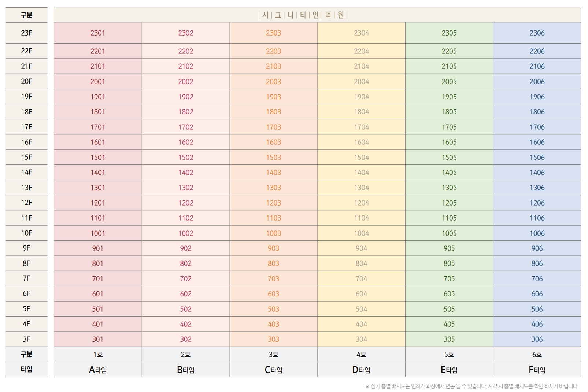Select unit 701
The height and width of the screenshot is (392, 588).
point(98,279)
